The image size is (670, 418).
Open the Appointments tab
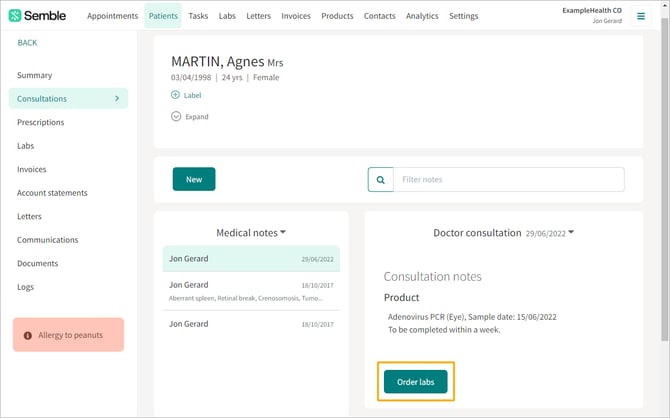coord(112,16)
